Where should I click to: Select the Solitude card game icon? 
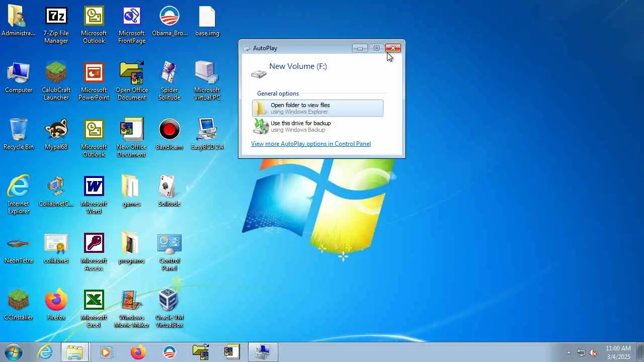point(170,192)
